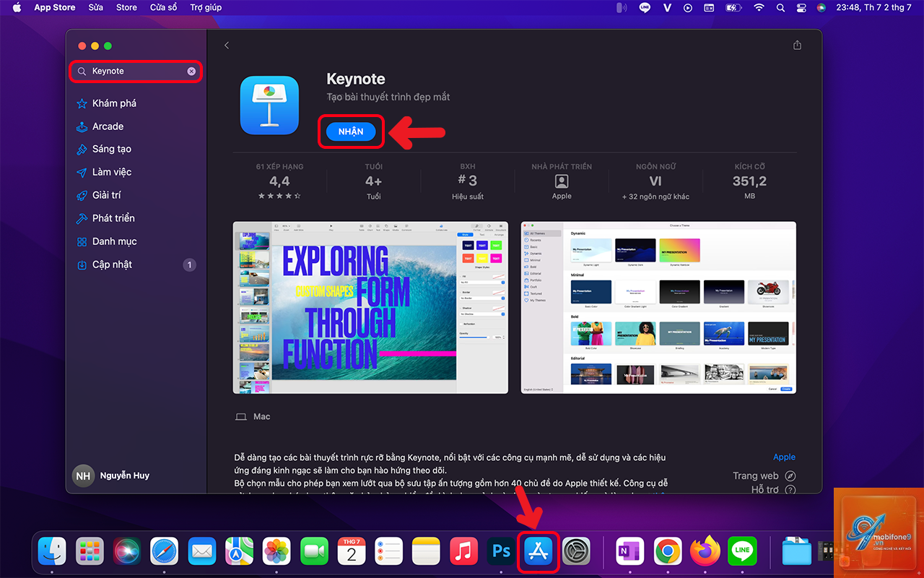924x578 pixels.
Task: Open Control Center in the menu bar
Action: (801, 7)
